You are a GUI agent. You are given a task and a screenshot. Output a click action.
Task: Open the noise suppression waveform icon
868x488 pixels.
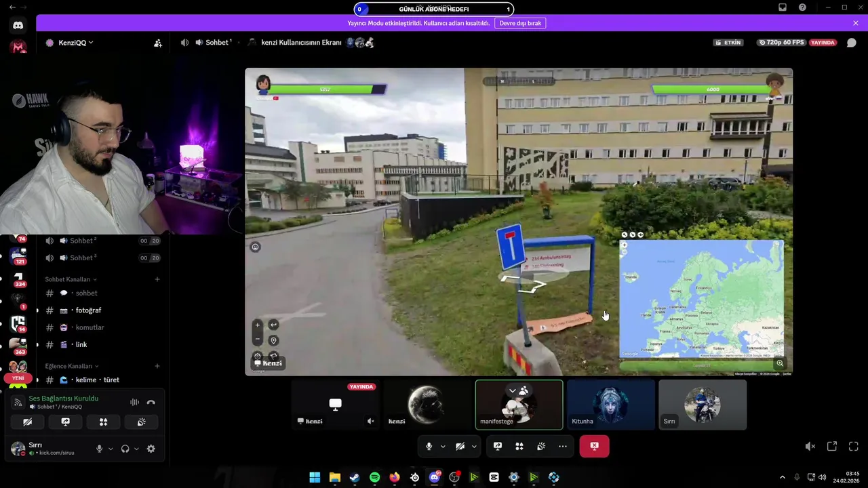134,403
